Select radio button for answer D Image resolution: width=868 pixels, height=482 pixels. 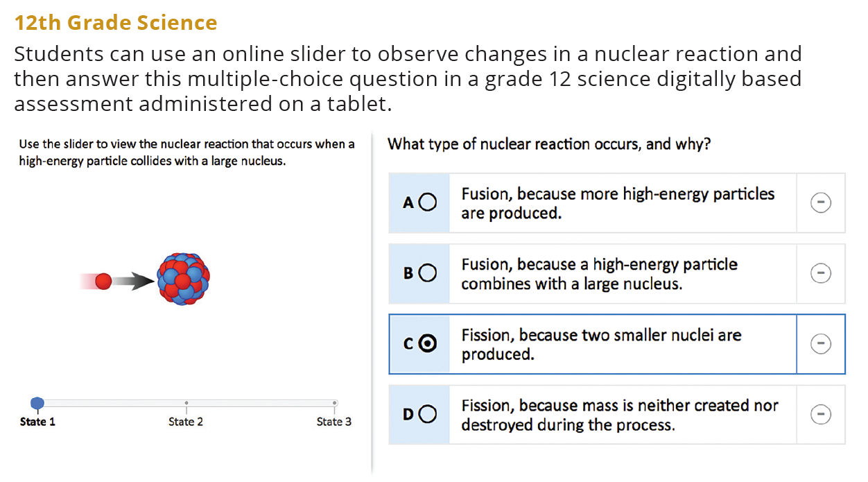[x=428, y=415]
